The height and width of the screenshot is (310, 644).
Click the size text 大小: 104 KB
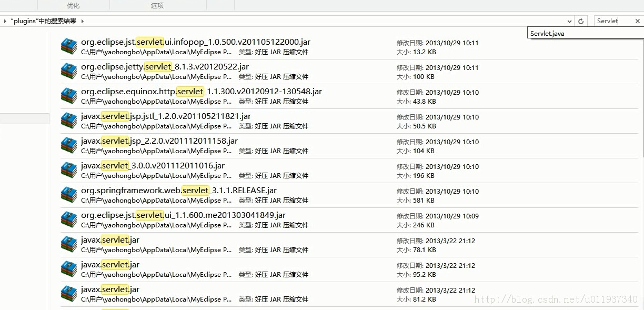[416, 151]
